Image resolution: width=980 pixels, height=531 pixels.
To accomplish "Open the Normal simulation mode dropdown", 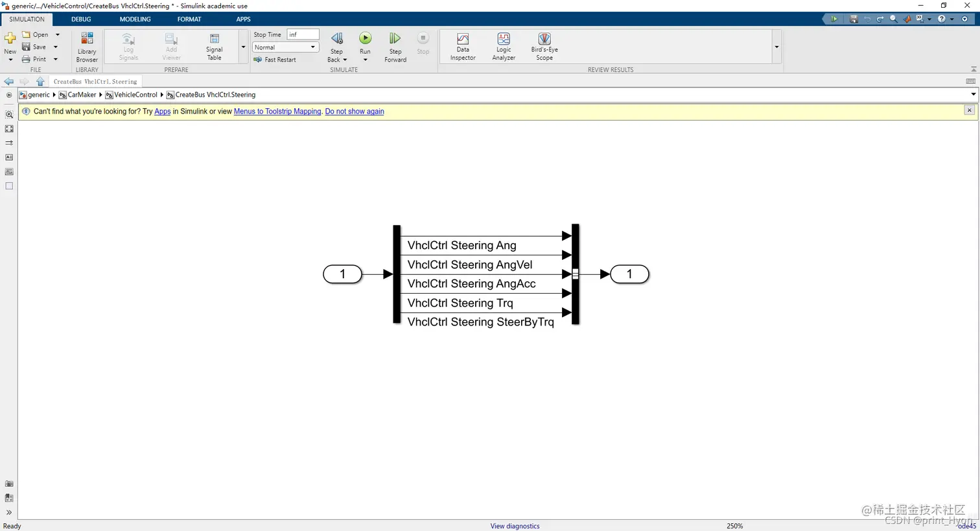I will coord(285,47).
